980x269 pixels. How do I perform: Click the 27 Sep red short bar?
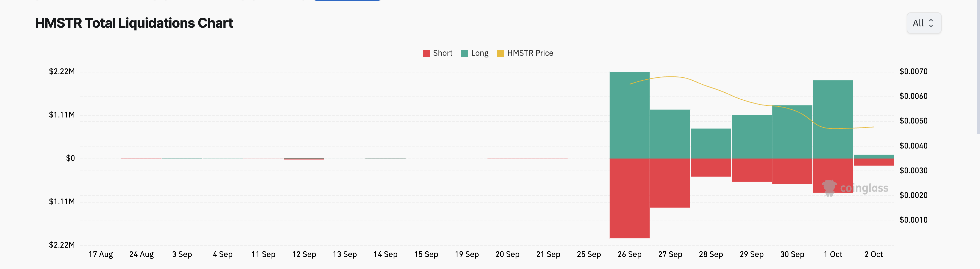click(x=670, y=183)
